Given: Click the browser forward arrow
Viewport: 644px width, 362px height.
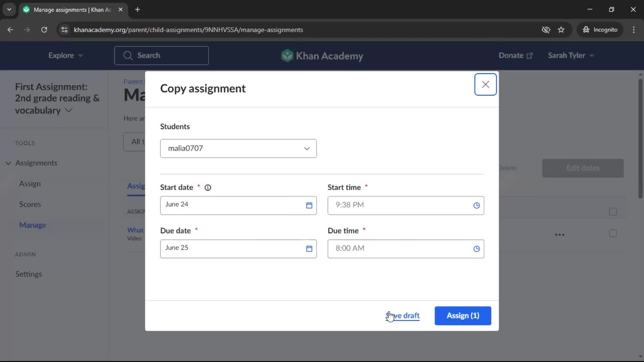Looking at the screenshot, I should tap(27, 30).
